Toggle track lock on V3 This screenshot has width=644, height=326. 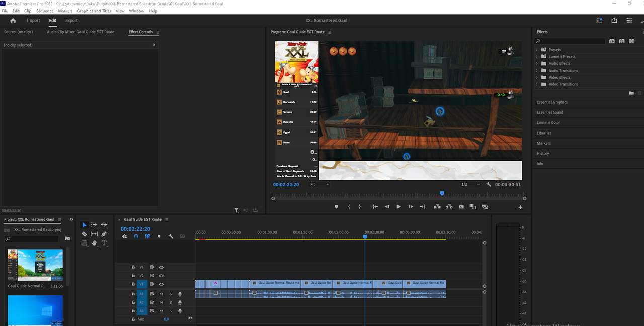(x=133, y=267)
